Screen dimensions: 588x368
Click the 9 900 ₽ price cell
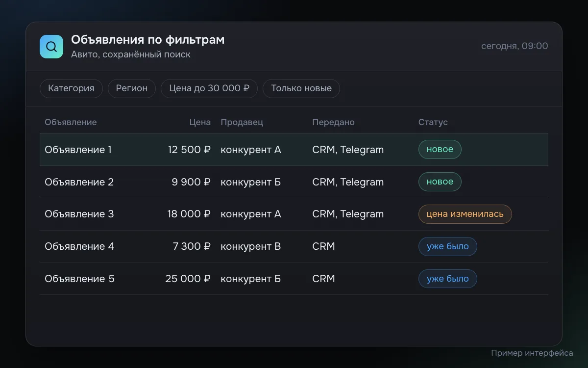(x=191, y=182)
